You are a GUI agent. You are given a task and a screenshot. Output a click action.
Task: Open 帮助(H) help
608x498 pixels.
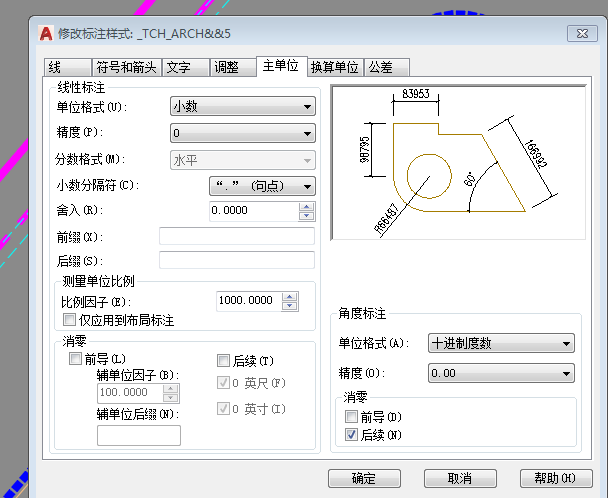click(x=556, y=478)
